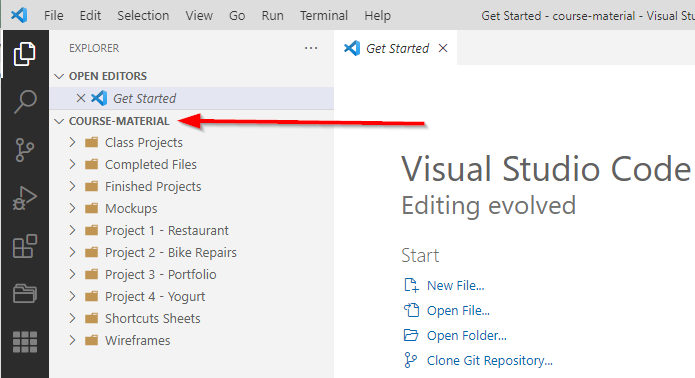
Task: Open the Search view in activity bar
Action: click(x=25, y=102)
